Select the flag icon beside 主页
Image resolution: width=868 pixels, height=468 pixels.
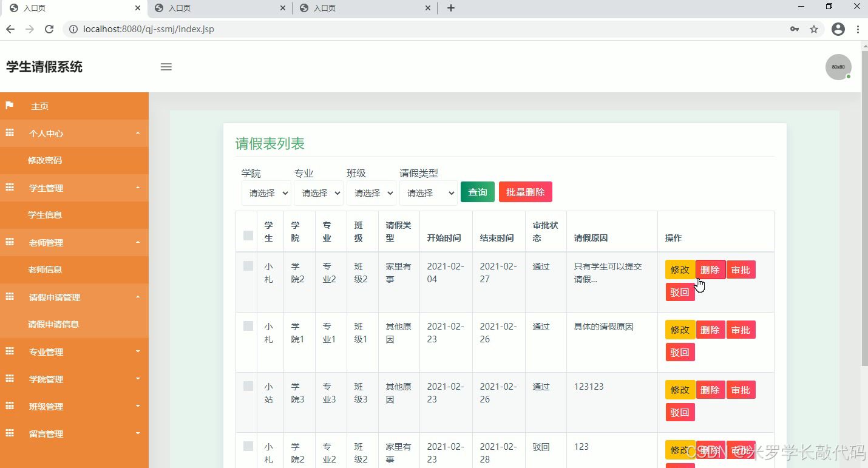(x=8, y=106)
